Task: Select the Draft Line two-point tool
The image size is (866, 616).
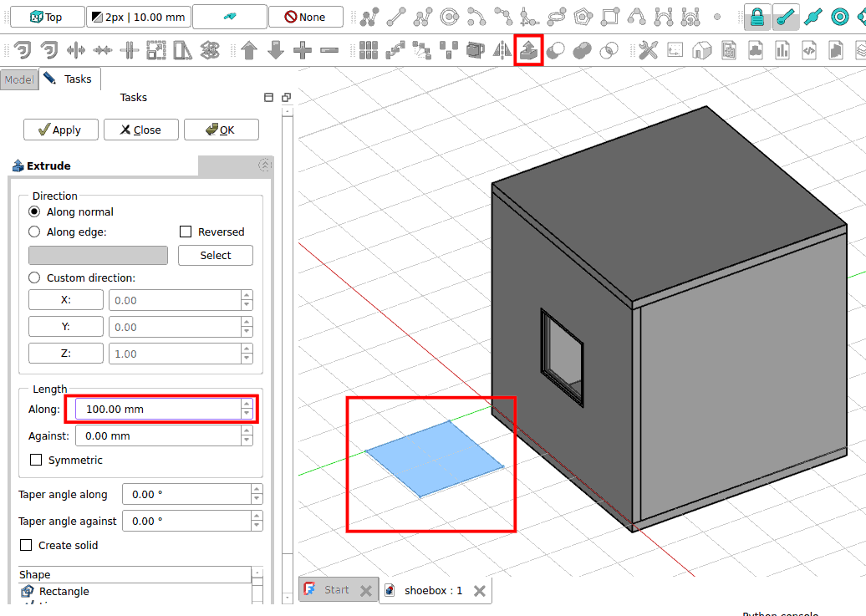Action: [x=396, y=17]
